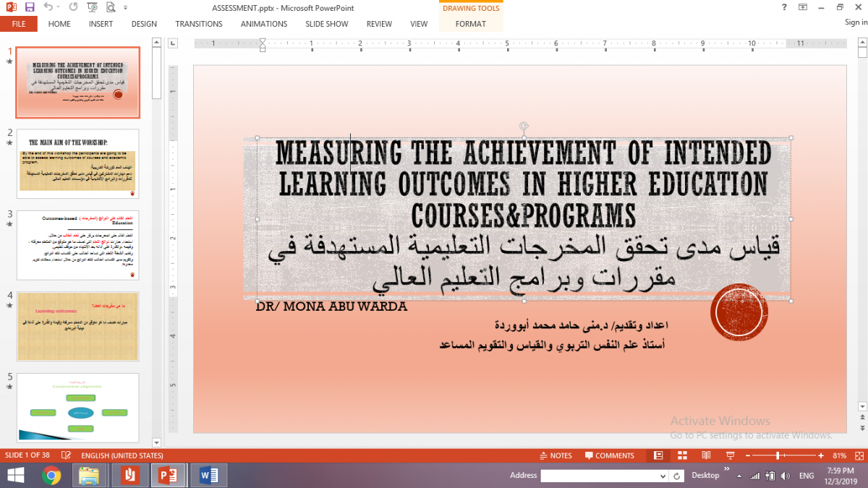Click the 81% zoom level
Viewport: 868px width, 488px height.
pyautogui.click(x=839, y=456)
